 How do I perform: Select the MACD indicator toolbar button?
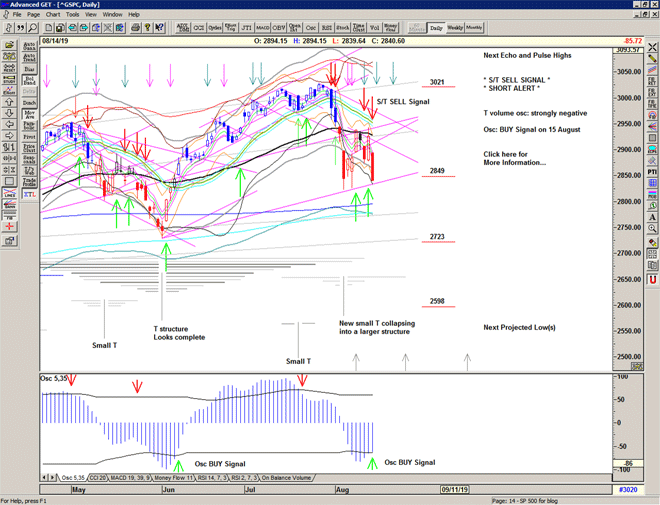[x=262, y=27]
